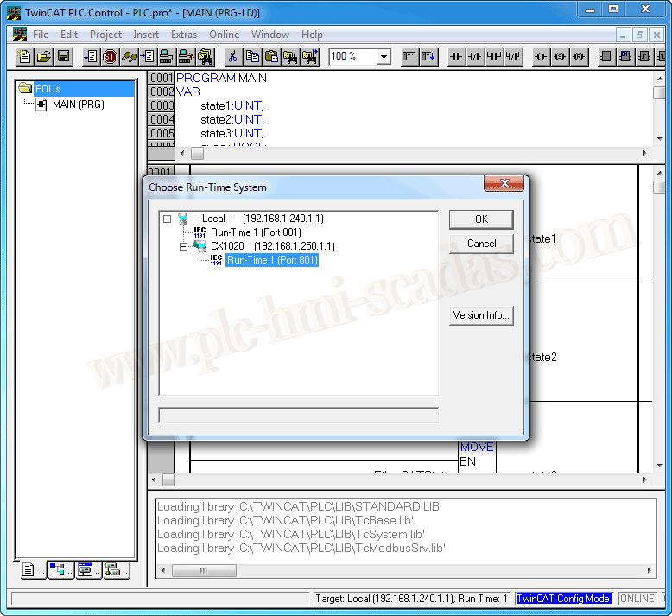Open the Project menu
Image resolution: width=672 pixels, height=616 pixels.
[105, 35]
